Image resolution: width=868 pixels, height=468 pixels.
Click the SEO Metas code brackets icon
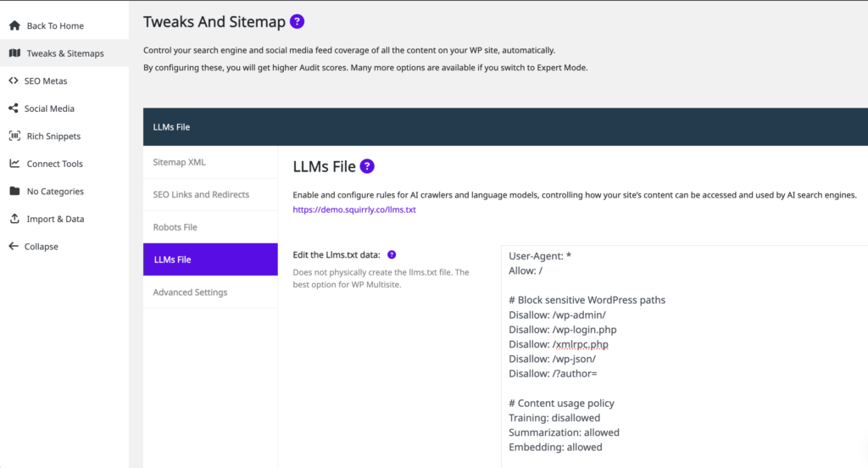coord(14,81)
